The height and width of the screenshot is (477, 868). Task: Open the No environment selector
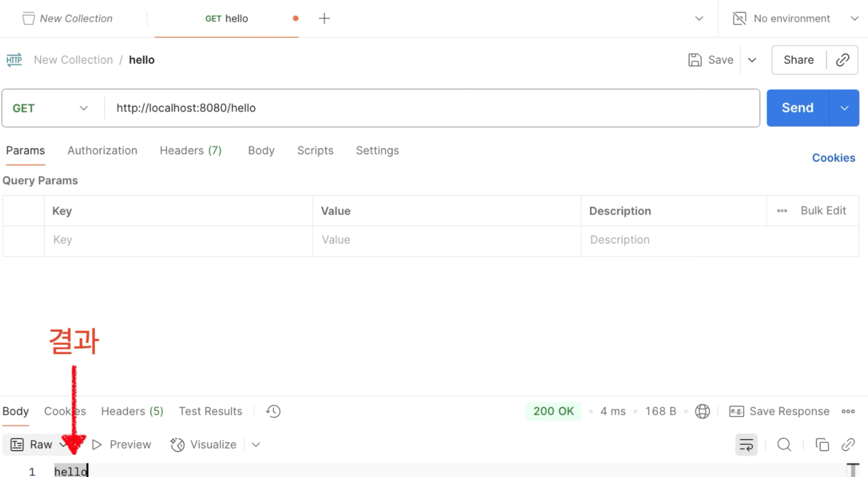point(795,18)
